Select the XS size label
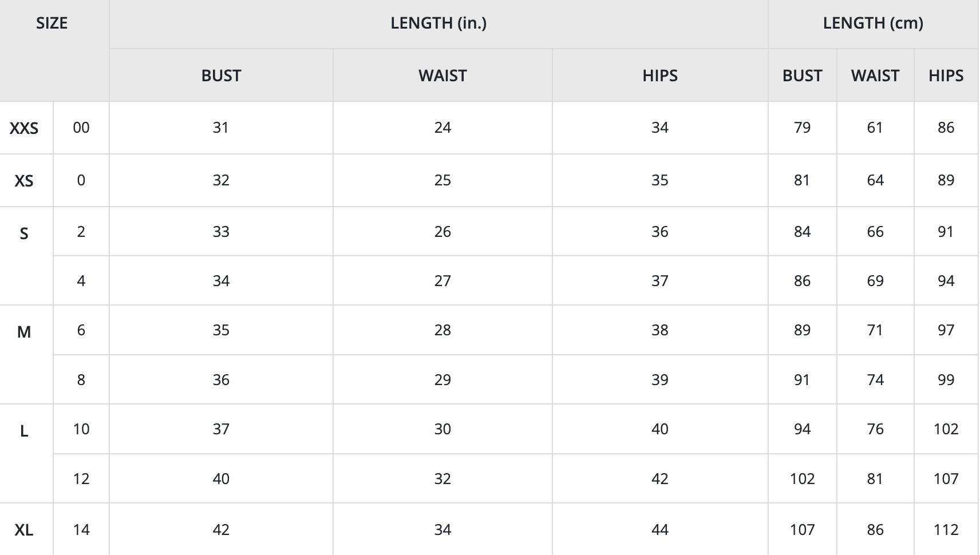 [x=24, y=181]
